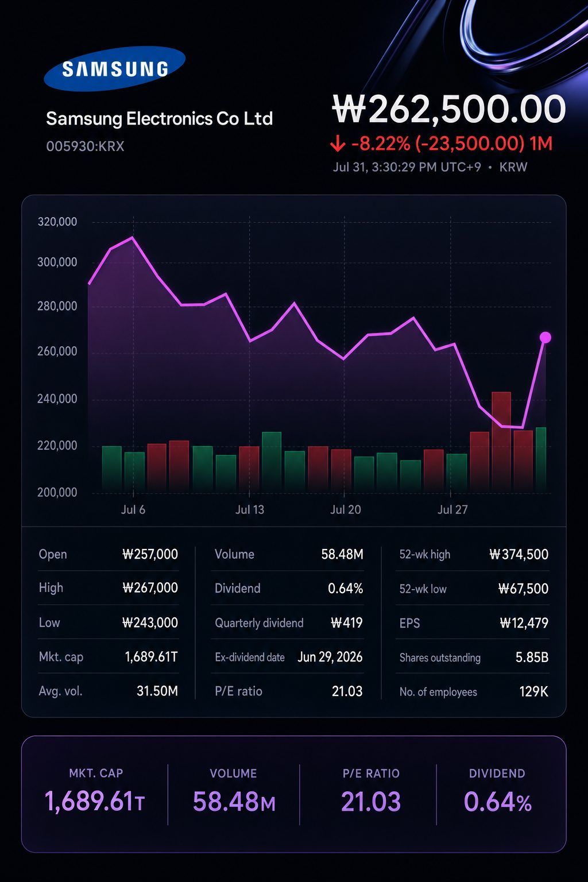Click the Open value ₩257,000
Screen dimensions: 588x882
pyautogui.click(x=150, y=555)
